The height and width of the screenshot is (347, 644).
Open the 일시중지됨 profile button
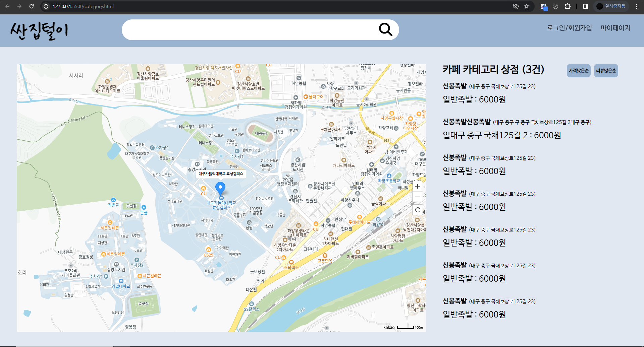click(611, 6)
